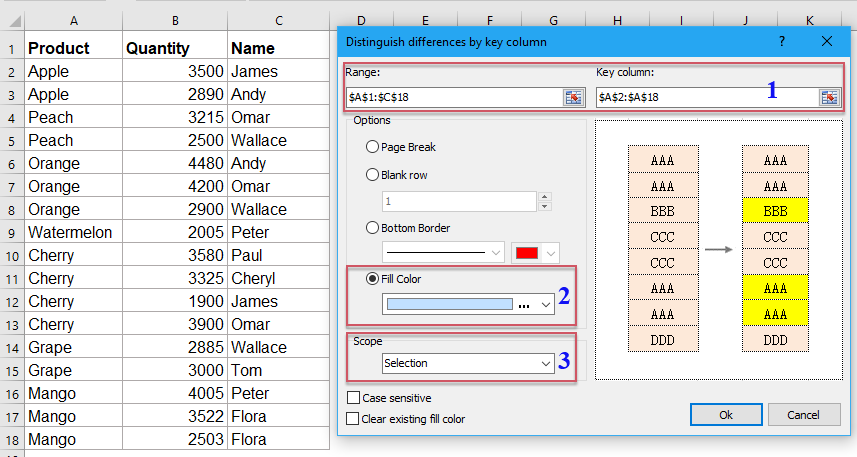Image resolution: width=857 pixels, height=457 pixels.
Task: Close the Distinguish differences dialog
Action: (827, 41)
